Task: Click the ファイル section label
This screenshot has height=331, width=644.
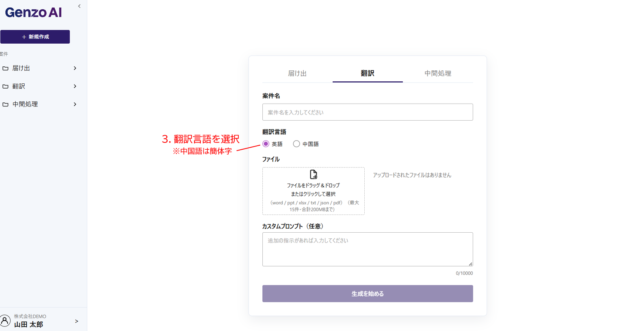Action: (x=271, y=159)
